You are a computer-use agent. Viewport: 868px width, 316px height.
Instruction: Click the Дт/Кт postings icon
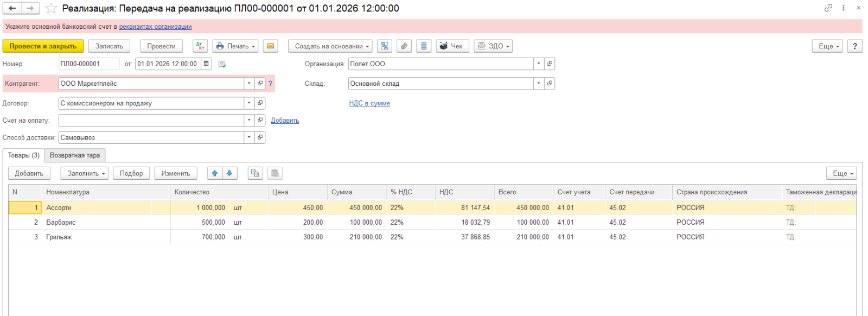pyautogui.click(x=200, y=46)
